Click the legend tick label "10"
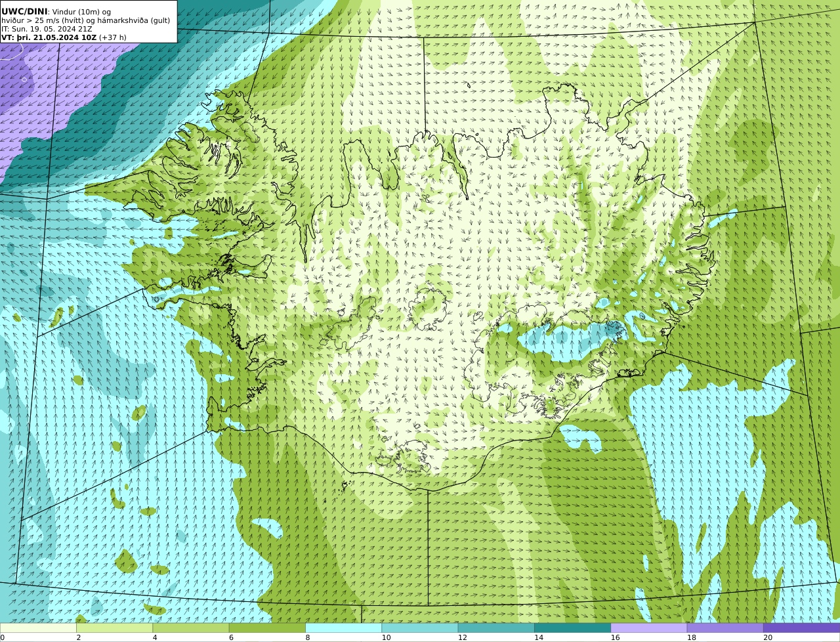Screen dimensions: 840x642 click(386, 637)
